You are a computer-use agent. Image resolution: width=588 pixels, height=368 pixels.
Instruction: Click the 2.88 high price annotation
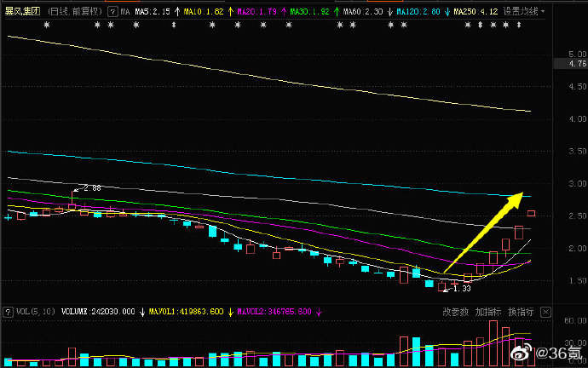tap(92, 188)
